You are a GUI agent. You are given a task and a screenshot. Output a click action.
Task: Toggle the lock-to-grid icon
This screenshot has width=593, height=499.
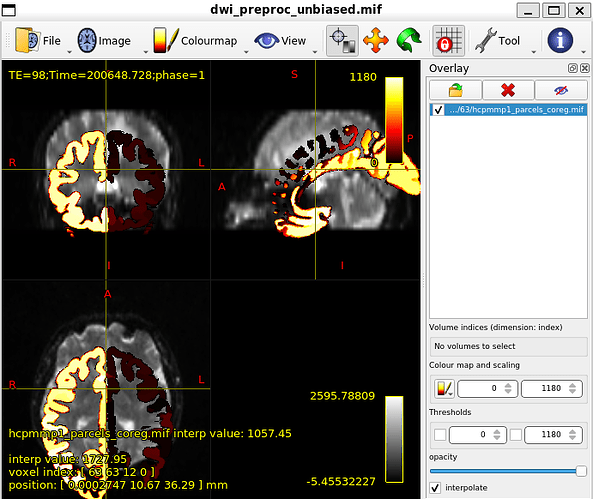point(449,40)
